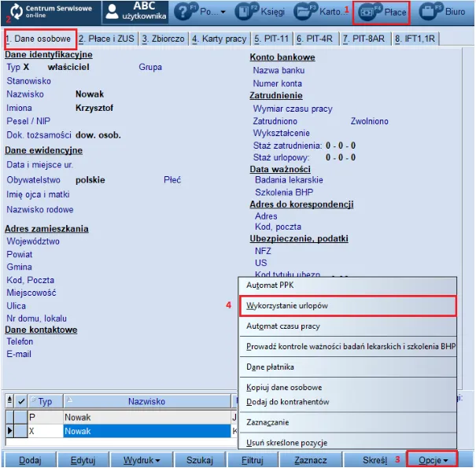Viewport: 476px width, 468px height.
Task: Switch to the Płace i ZUS tab
Action: pyautogui.click(x=106, y=39)
